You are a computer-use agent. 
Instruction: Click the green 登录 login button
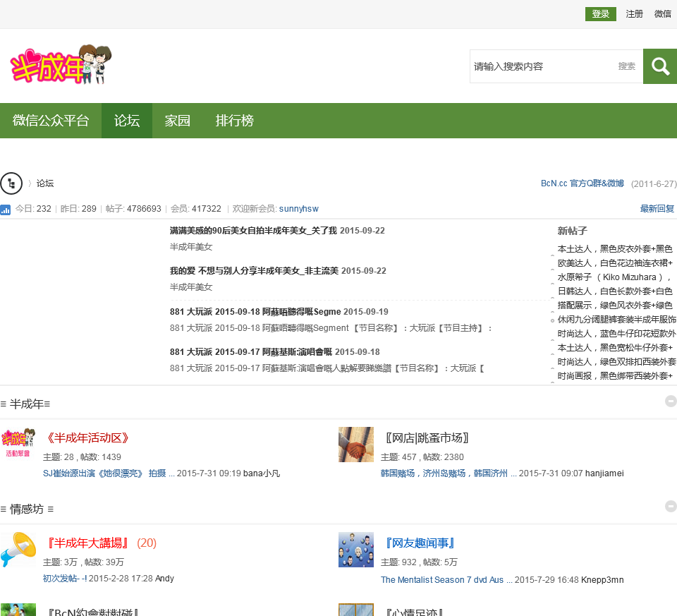click(601, 14)
